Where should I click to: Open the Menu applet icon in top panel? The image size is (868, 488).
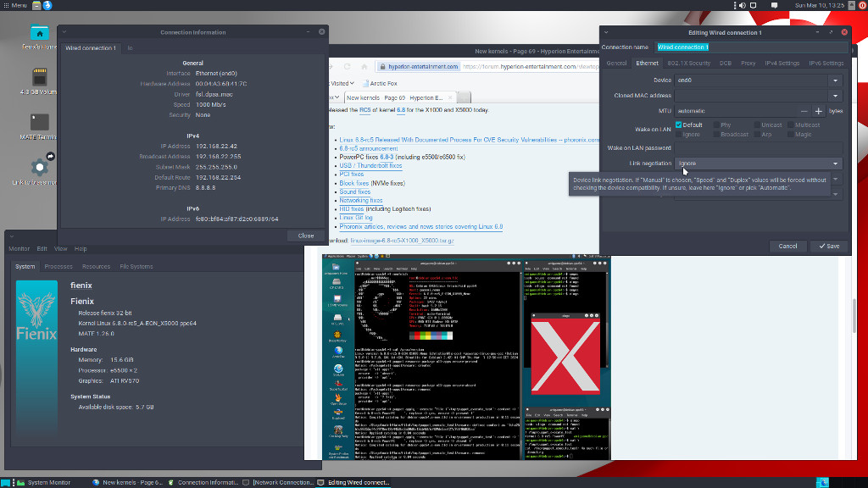click(7, 6)
